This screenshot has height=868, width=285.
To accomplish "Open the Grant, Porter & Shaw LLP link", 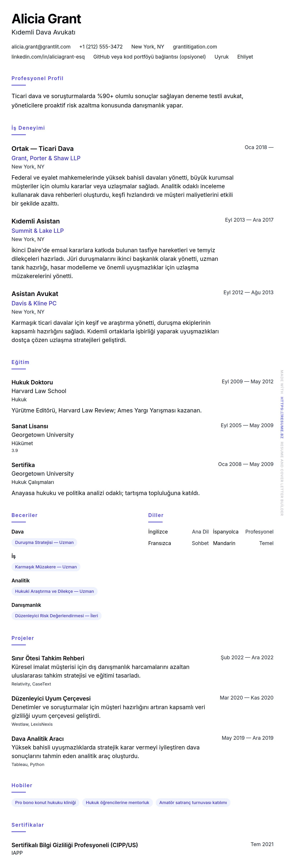I will (46, 158).
